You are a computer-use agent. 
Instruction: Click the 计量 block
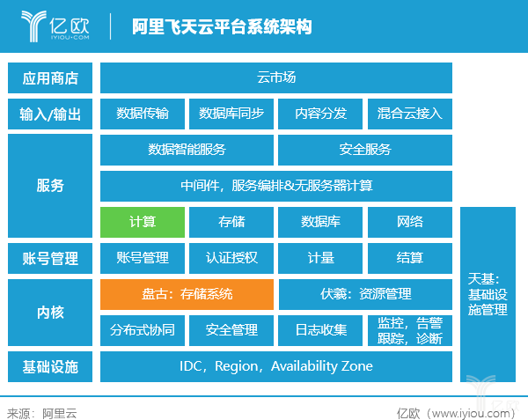click(x=320, y=258)
